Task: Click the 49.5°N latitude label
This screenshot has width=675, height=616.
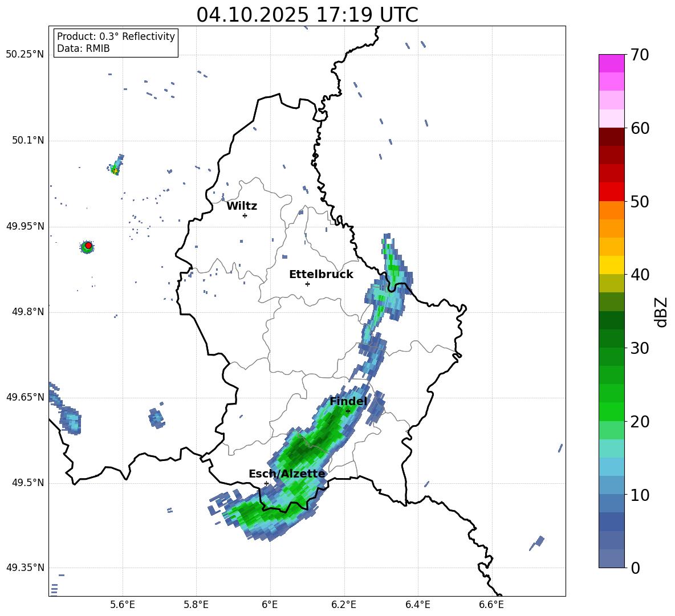Action: [27, 483]
